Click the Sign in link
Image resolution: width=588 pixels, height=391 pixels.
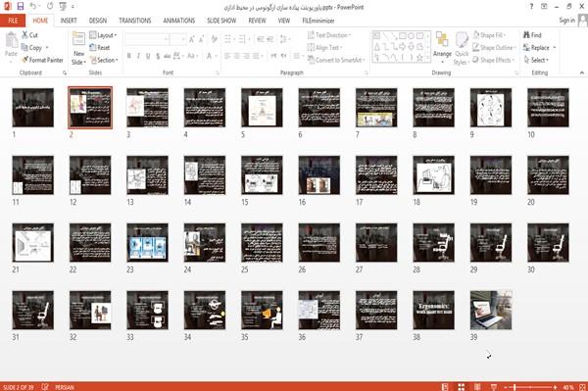tap(566, 21)
